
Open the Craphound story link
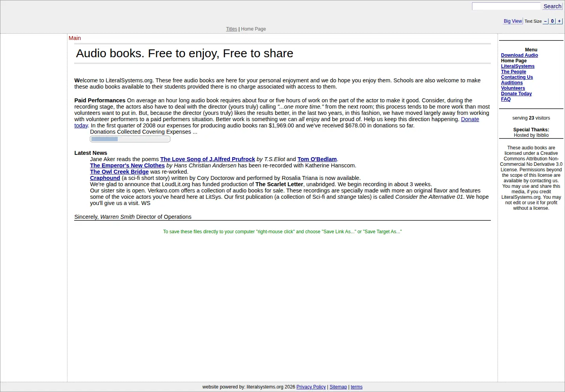click(x=105, y=178)
